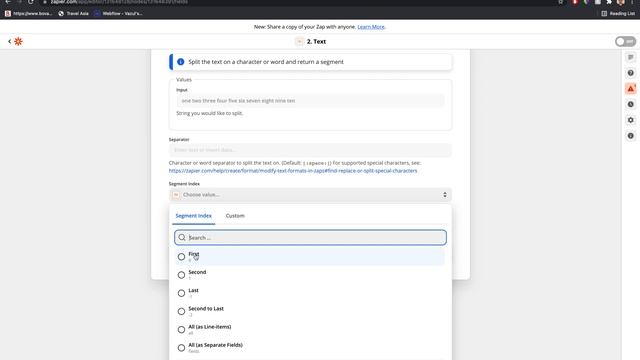Toggle the Zap on/off switch

(625, 41)
